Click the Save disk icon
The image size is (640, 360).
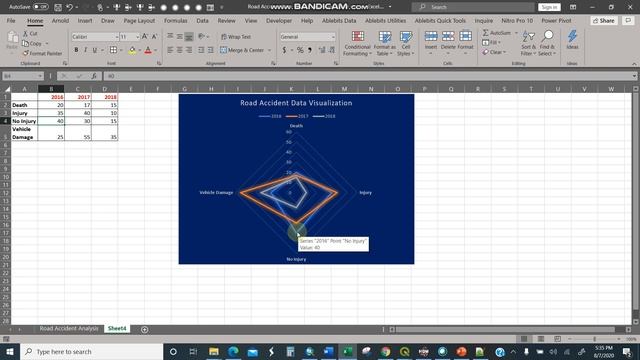point(58,7)
